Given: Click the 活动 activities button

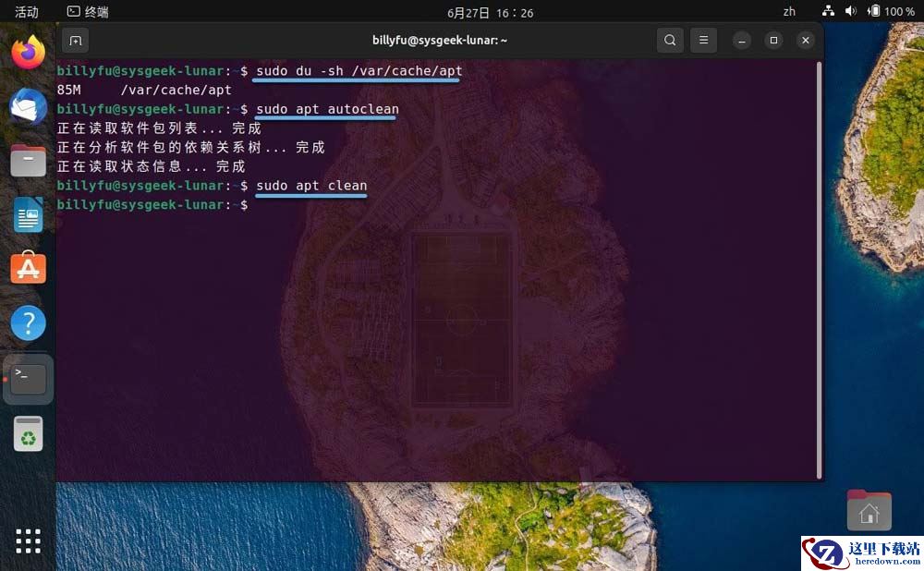Looking at the screenshot, I should point(27,12).
